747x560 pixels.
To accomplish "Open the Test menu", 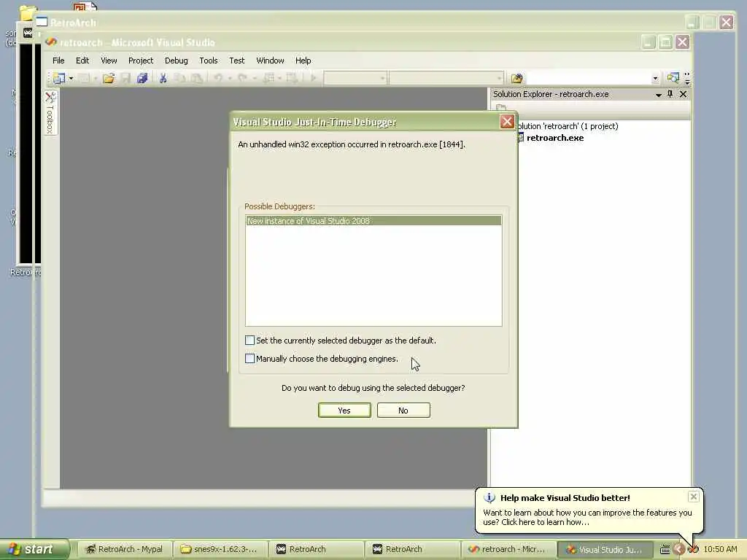I will [x=237, y=61].
